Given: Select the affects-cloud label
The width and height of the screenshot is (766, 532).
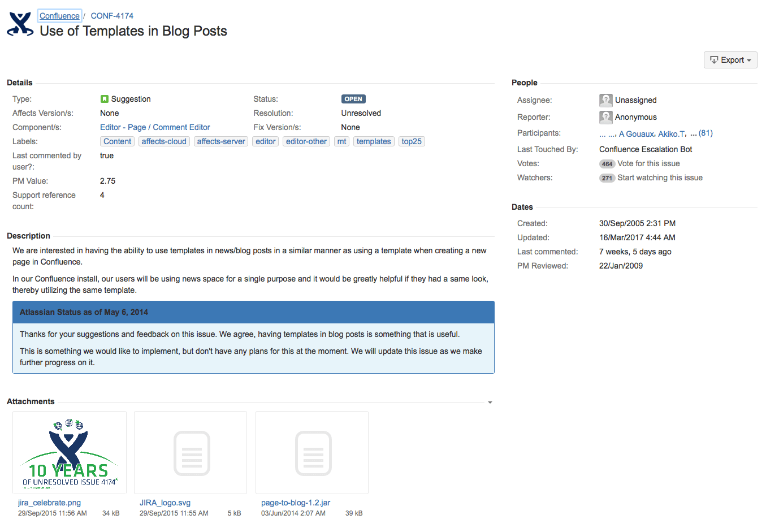Looking at the screenshot, I should pos(164,141).
